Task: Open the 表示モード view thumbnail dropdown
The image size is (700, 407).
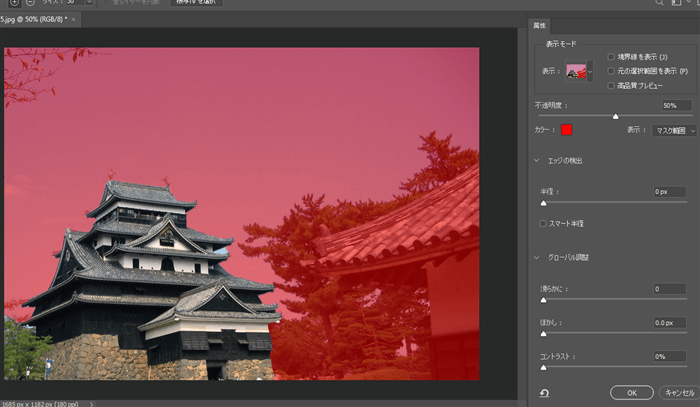Action: pyautogui.click(x=590, y=71)
